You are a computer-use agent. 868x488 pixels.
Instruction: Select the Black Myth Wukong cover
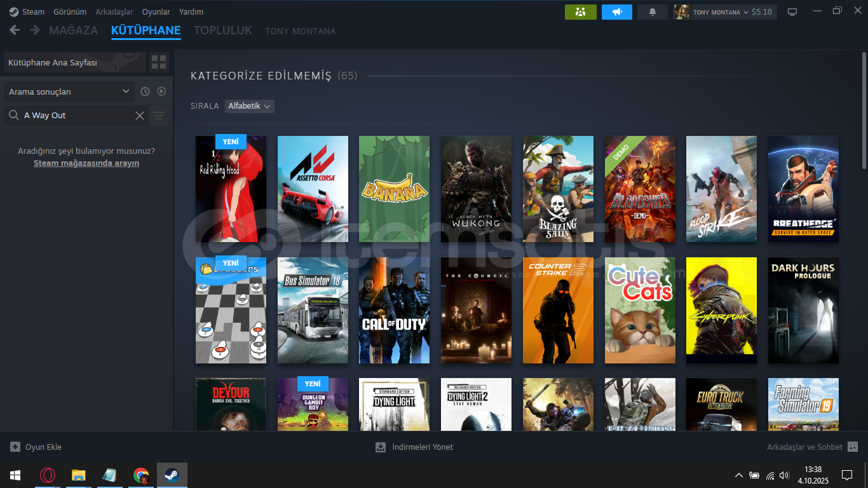477,189
